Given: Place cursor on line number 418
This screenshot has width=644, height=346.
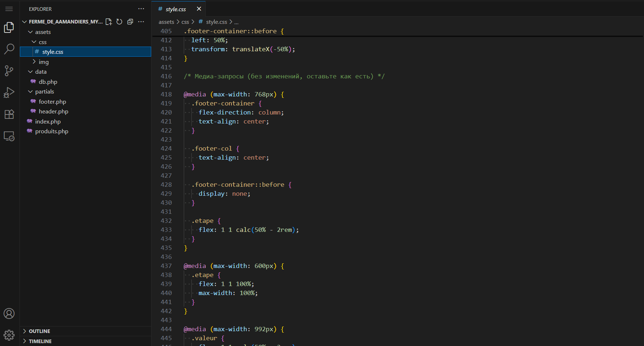Looking at the screenshot, I should (166, 94).
